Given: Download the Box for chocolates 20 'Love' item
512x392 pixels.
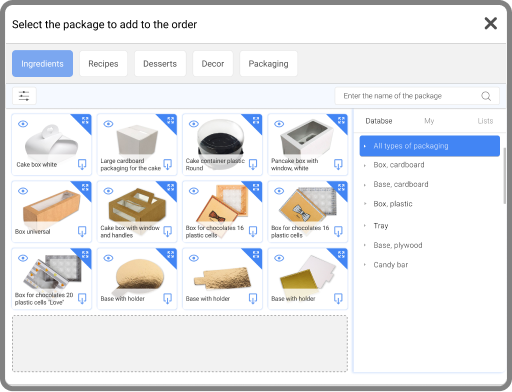Looking at the screenshot, I should [82, 298].
